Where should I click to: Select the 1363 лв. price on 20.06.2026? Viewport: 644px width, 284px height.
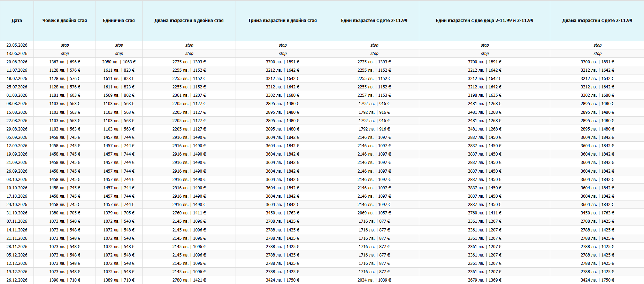tap(57, 62)
